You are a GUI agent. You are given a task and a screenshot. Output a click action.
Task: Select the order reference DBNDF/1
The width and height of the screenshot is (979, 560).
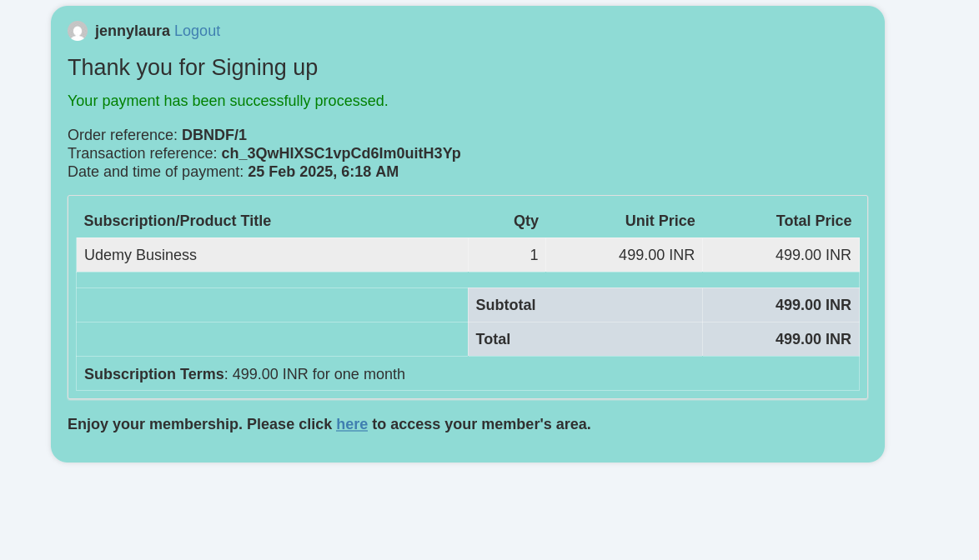214,135
